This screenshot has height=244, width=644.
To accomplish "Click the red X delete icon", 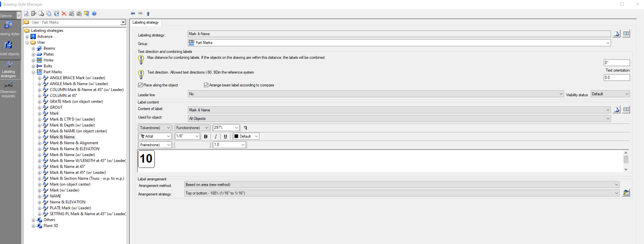I will 64,14.
